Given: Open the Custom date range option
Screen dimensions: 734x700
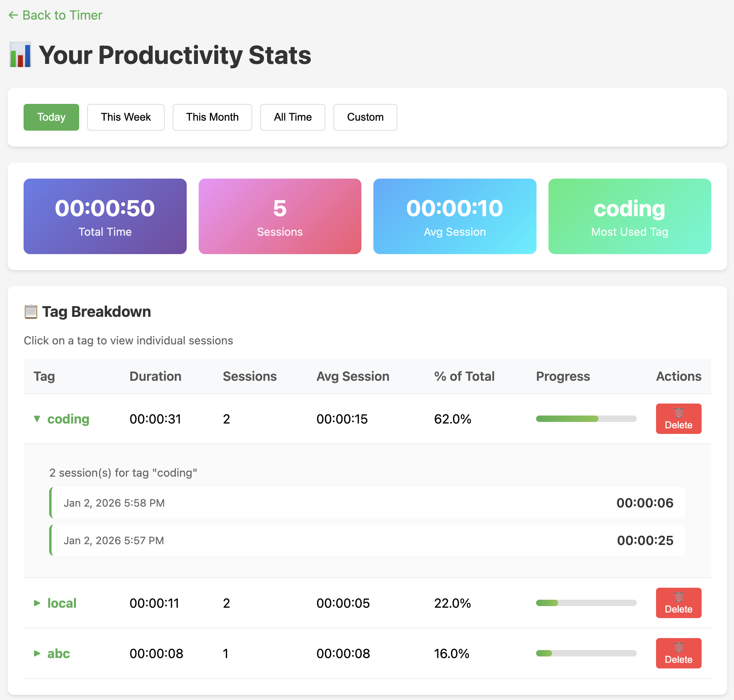Looking at the screenshot, I should 365,117.
